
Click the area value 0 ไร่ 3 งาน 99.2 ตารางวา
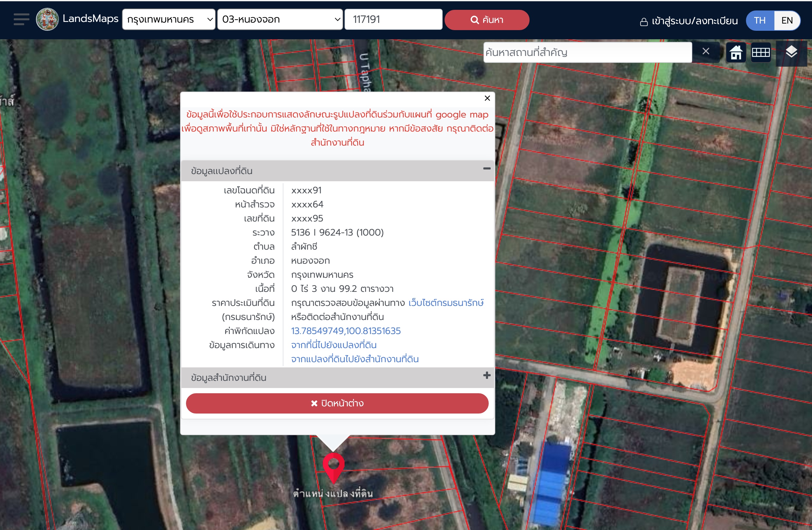342,289
